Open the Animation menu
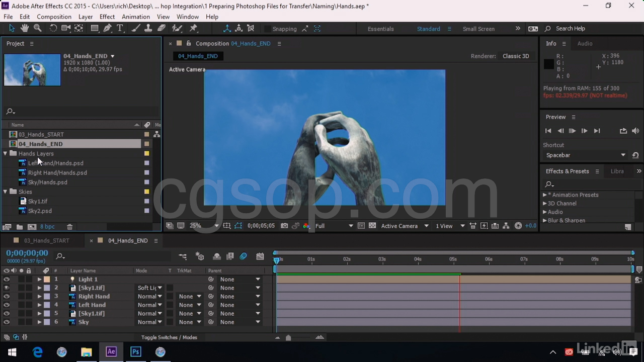 click(x=136, y=17)
